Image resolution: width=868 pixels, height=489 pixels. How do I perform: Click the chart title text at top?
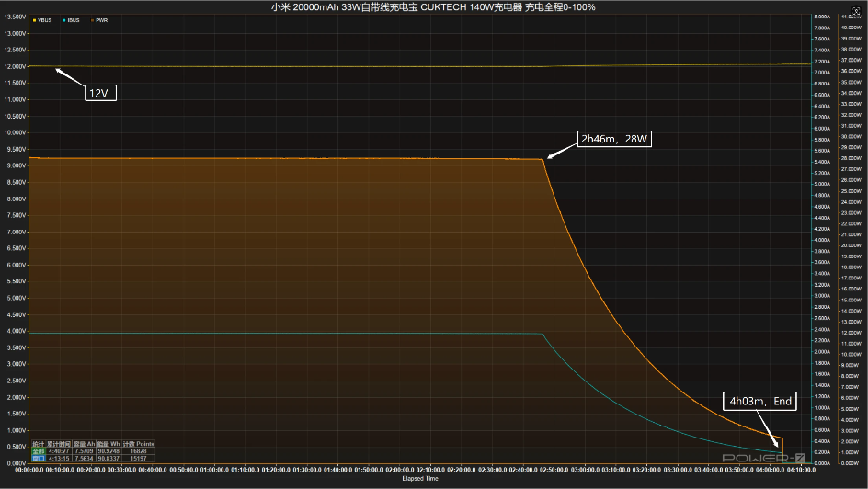(x=433, y=7)
